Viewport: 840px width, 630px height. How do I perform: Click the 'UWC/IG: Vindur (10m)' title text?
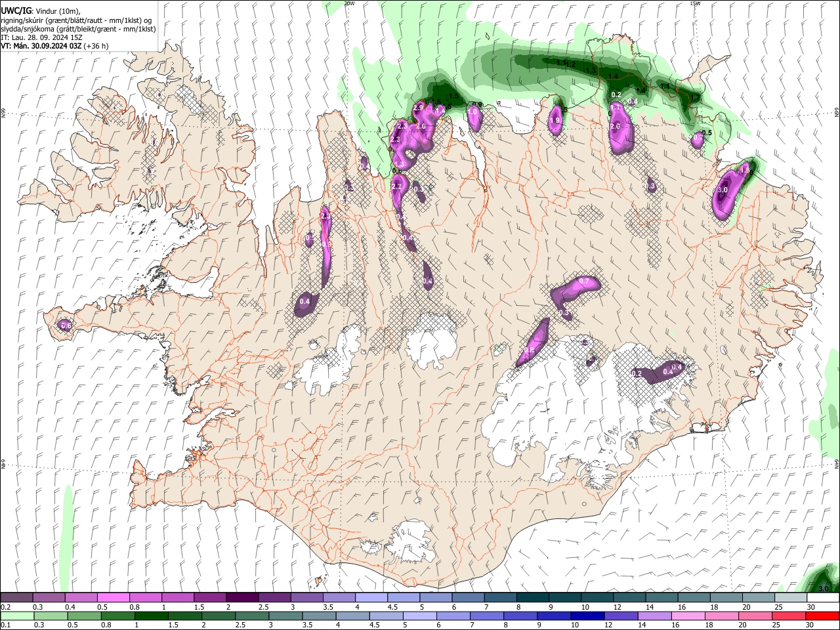(41, 10)
